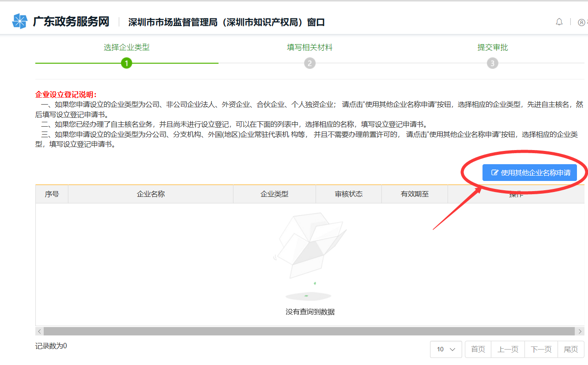Viewport: 588px width, 365px height.
Task: Go to 首页 first page
Action: [478, 349]
